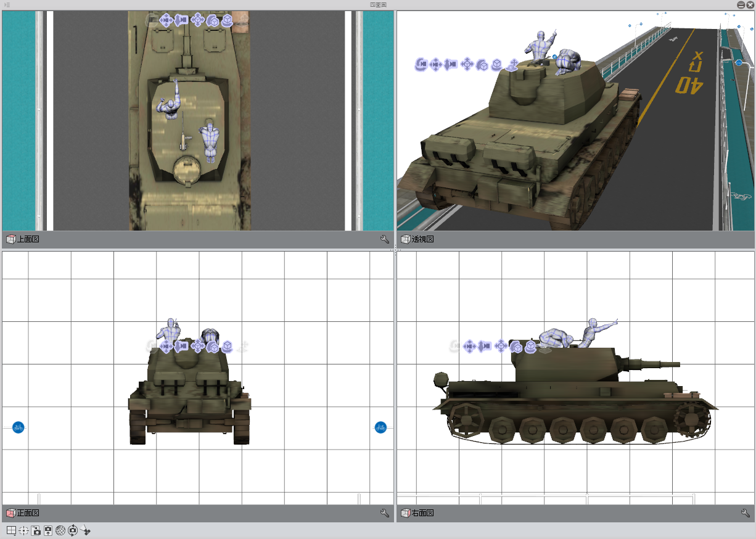Select camera pan manipulator in right side view
Screen dimensions: 756x539
pyautogui.click(x=469, y=347)
